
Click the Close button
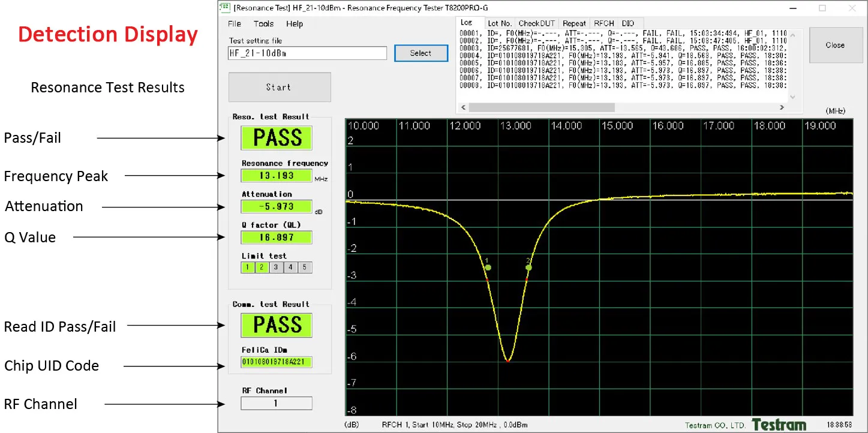click(834, 45)
